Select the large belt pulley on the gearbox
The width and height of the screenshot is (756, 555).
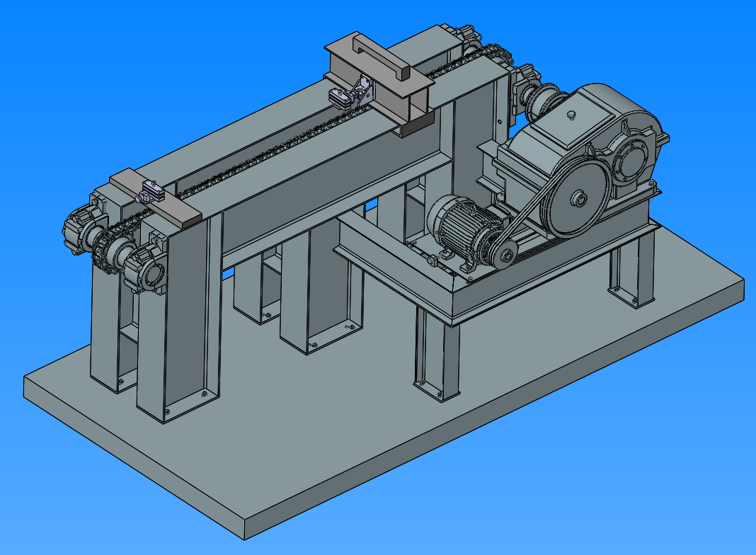coord(575,198)
